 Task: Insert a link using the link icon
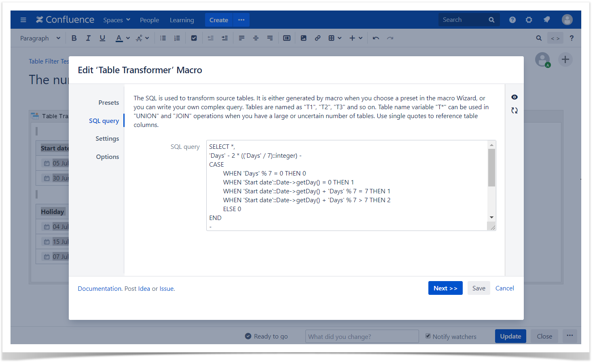coord(318,38)
